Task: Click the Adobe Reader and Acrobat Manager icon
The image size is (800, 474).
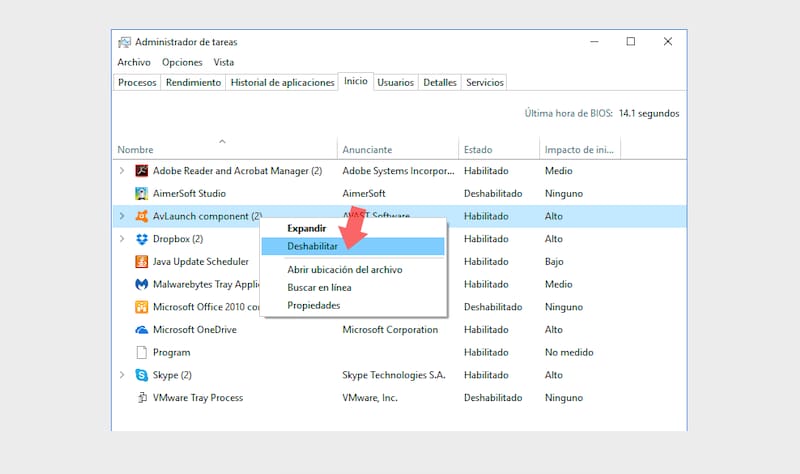Action: pyautogui.click(x=141, y=170)
